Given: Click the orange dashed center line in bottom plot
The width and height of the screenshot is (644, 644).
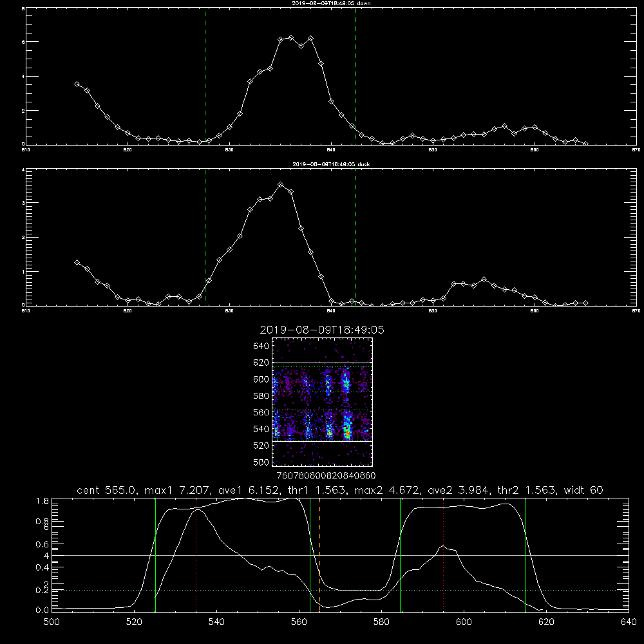Looking at the screenshot, I should pyautogui.click(x=319, y=554).
